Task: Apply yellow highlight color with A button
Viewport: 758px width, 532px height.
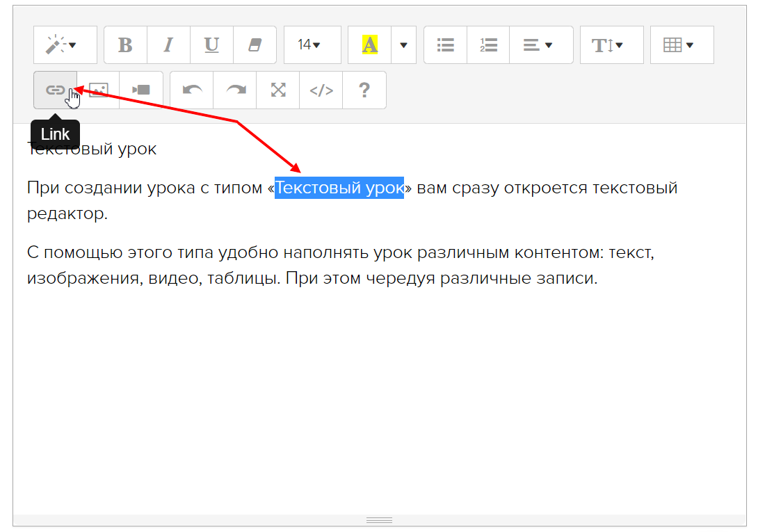Action: (x=369, y=45)
